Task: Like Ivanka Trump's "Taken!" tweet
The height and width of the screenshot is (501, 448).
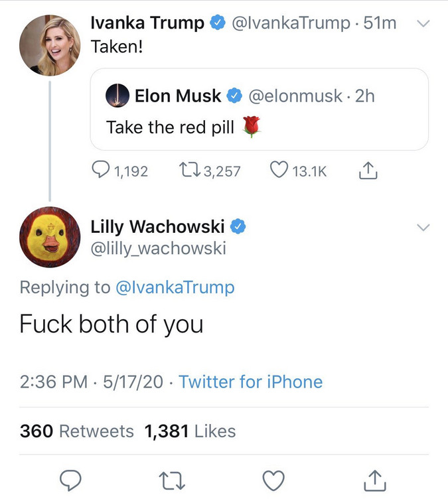Action: click(279, 171)
